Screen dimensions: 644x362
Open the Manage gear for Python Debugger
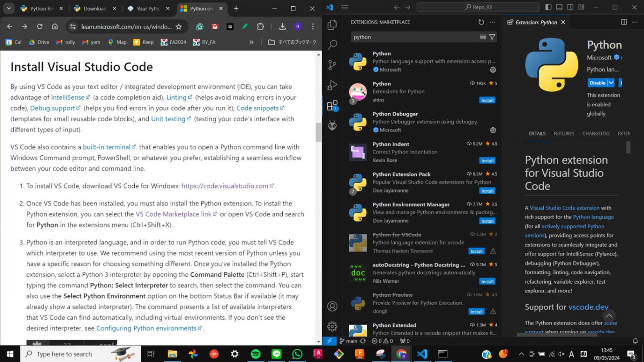pyautogui.click(x=493, y=130)
